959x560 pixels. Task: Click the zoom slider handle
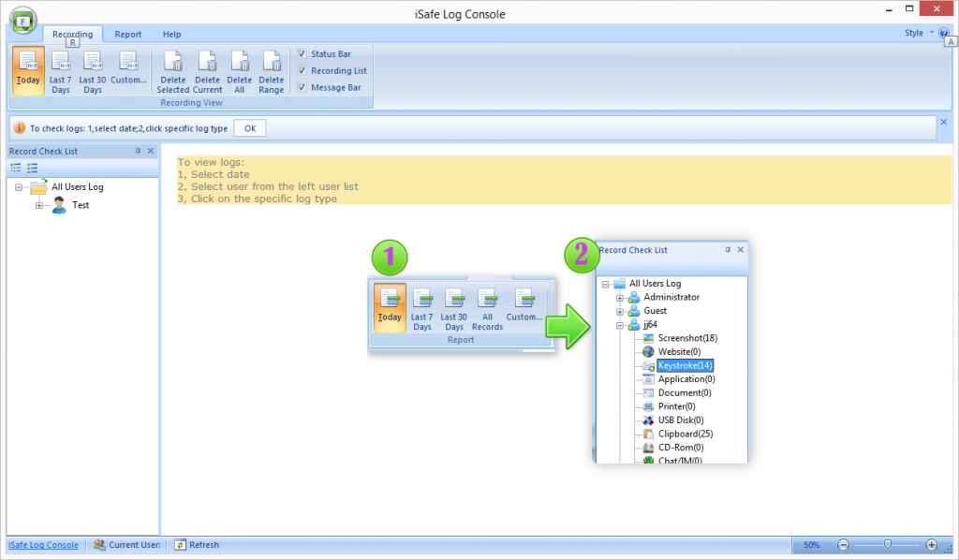(x=887, y=544)
